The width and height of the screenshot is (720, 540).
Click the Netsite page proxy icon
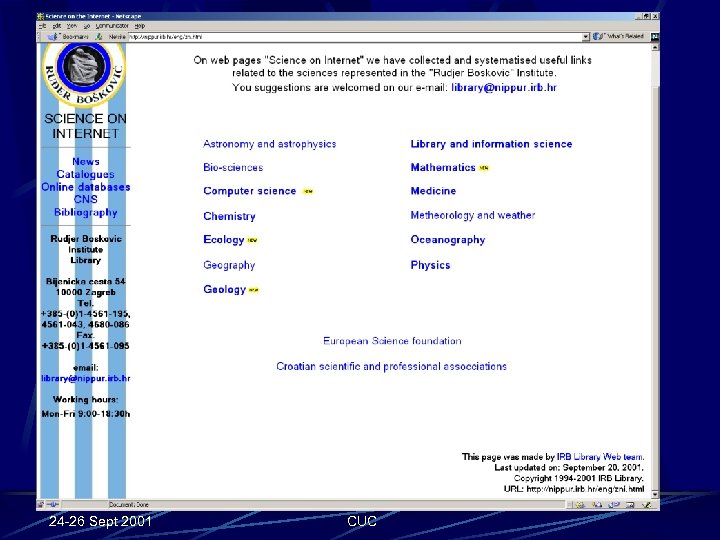click(99, 36)
